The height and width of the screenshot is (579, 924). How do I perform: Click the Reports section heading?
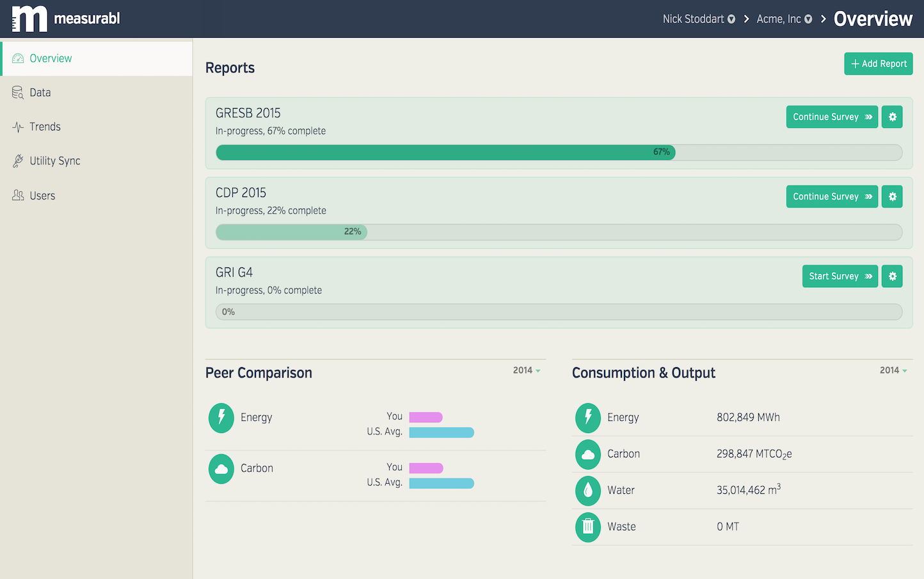[x=230, y=68]
